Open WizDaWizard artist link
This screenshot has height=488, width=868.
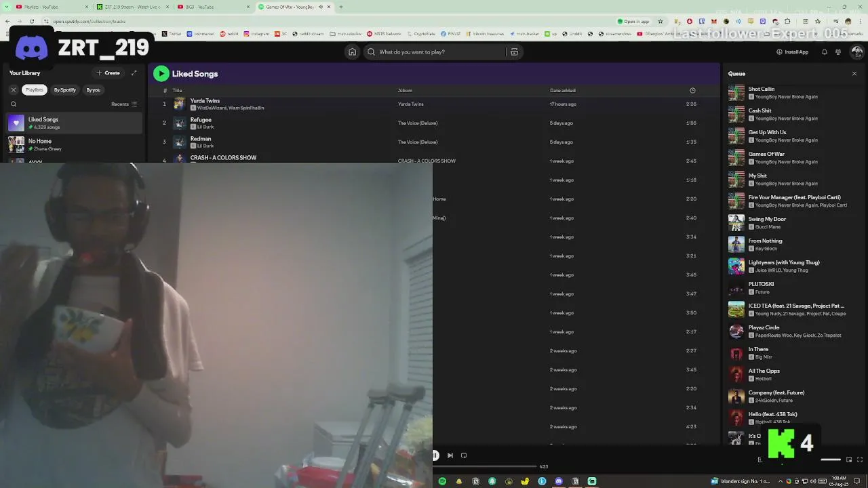212,108
